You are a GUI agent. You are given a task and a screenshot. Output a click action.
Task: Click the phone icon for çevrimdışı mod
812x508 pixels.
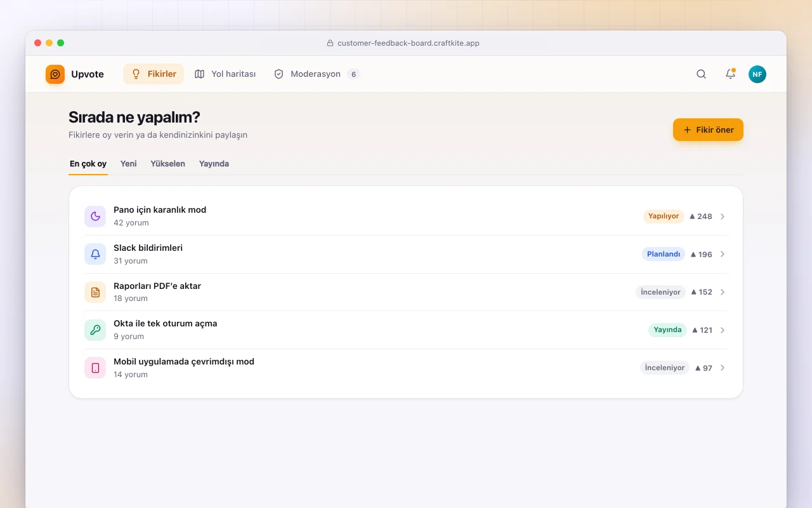pyautogui.click(x=95, y=368)
